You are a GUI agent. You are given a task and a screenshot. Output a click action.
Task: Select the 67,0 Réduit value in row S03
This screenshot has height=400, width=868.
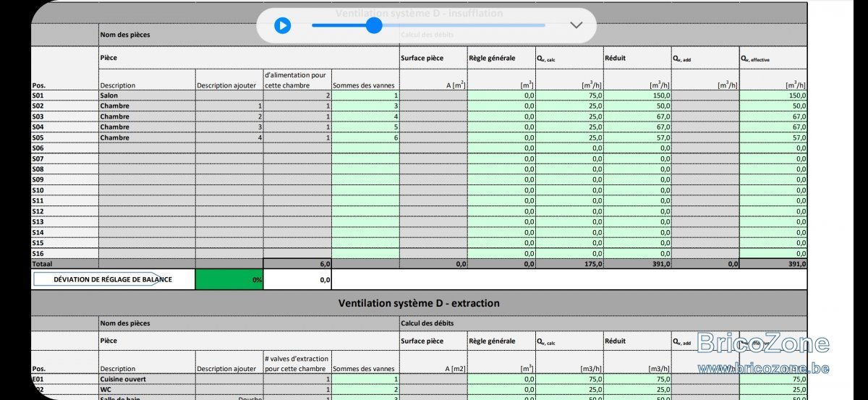coord(637,116)
